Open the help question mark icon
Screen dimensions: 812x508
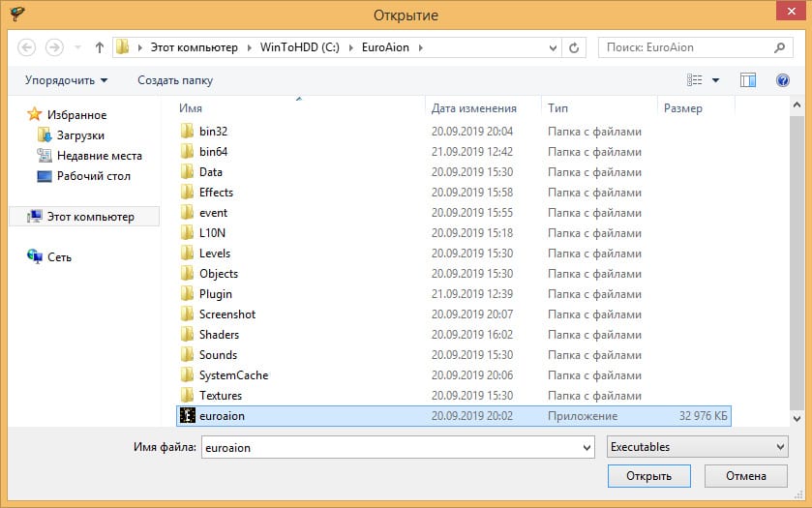(782, 80)
